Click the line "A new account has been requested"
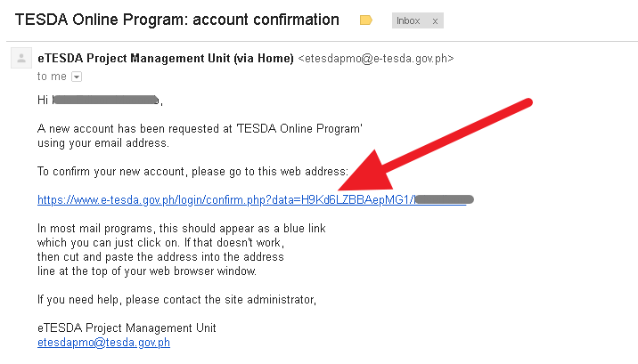 click(200, 129)
